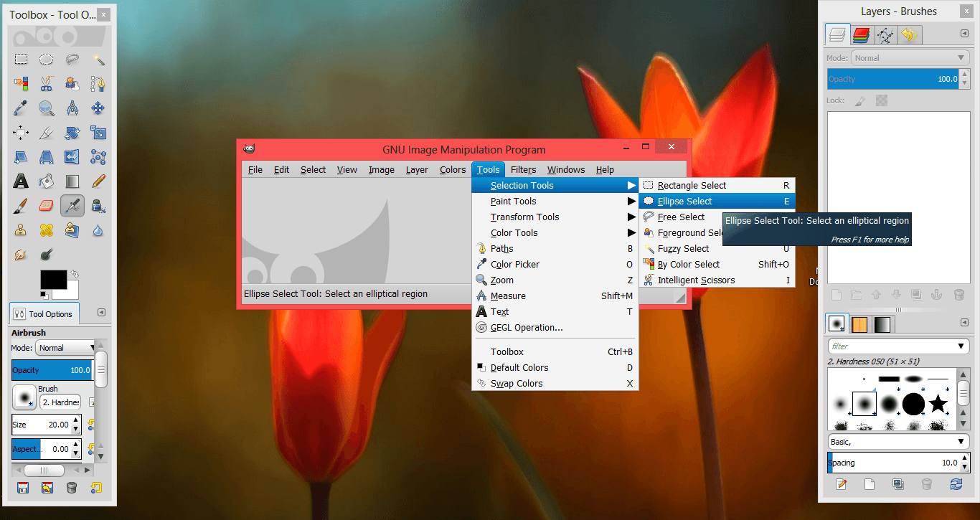Switch to the Channels tab
The width and height of the screenshot is (980, 520).
(862, 34)
